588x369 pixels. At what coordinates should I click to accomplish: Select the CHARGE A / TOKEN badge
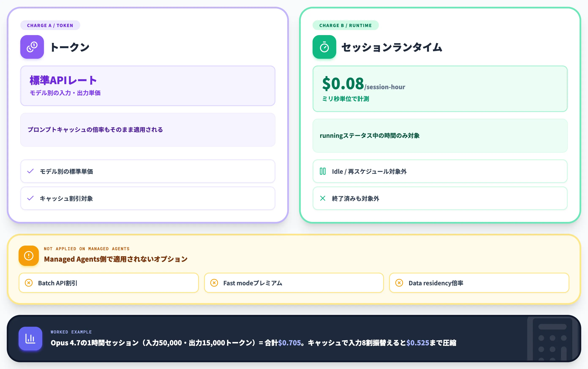pyautogui.click(x=50, y=25)
